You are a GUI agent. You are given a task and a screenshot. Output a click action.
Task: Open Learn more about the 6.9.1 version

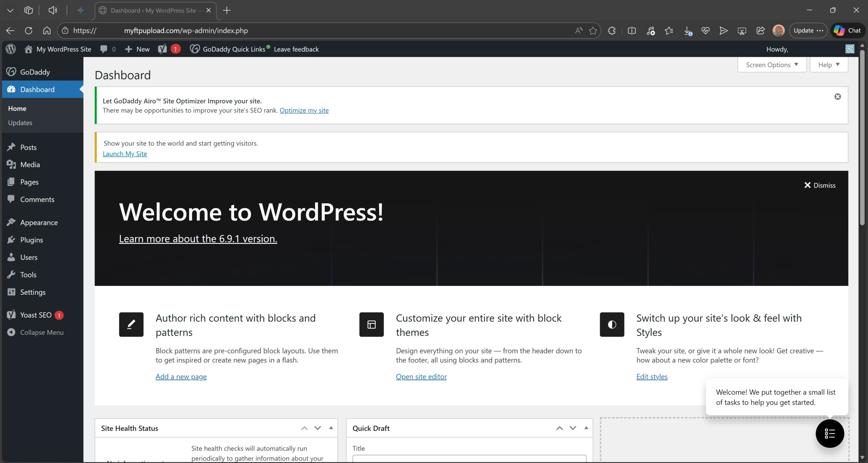click(198, 239)
